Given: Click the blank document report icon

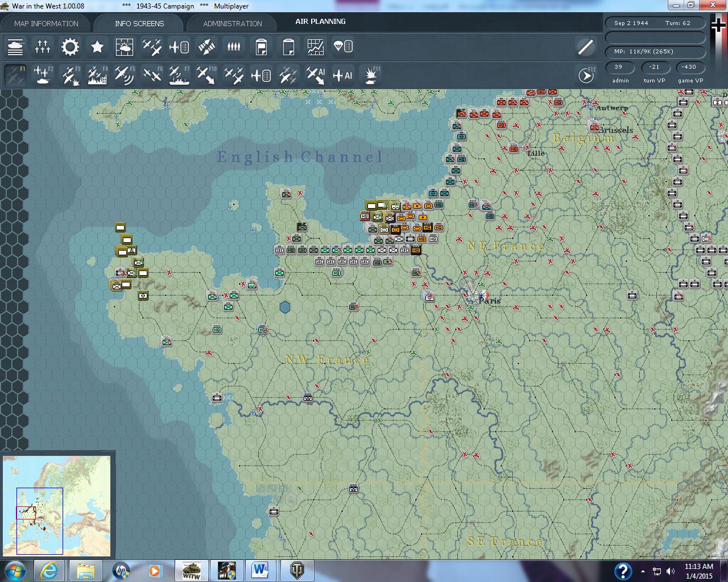Looking at the screenshot, I should tap(288, 47).
